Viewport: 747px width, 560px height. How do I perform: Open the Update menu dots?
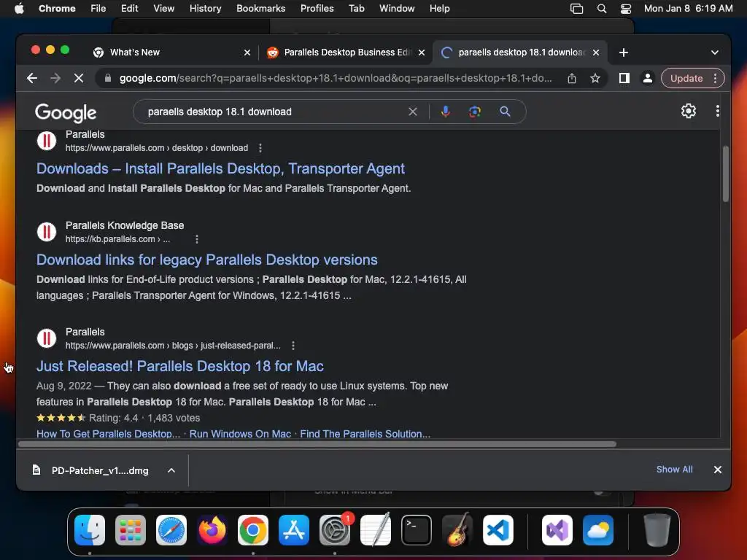(715, 78)
